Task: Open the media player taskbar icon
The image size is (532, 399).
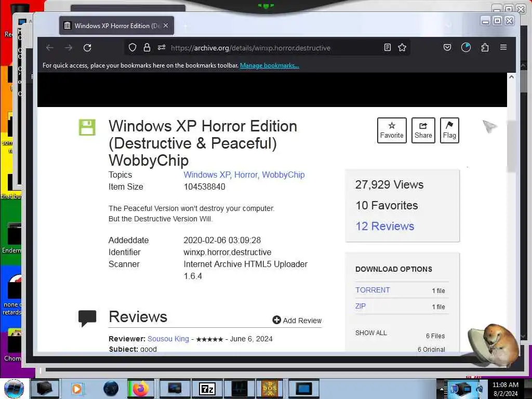Action: click(77, 389)
